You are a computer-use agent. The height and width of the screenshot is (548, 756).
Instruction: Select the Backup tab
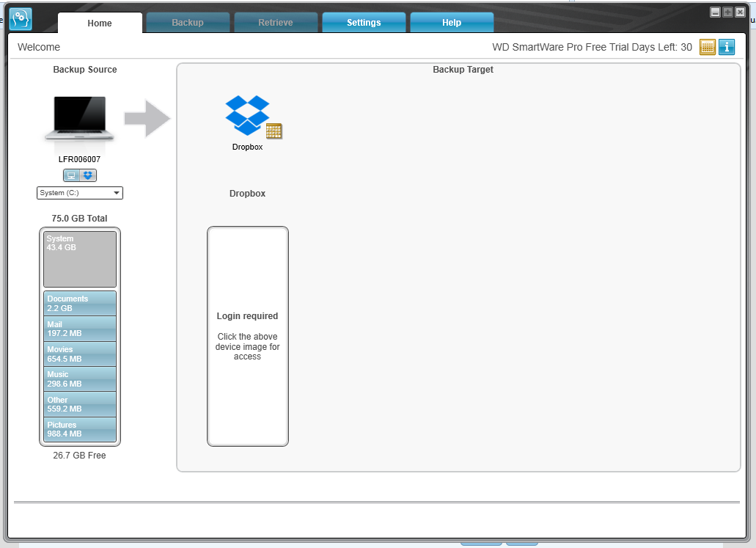[x=188, y=23]
